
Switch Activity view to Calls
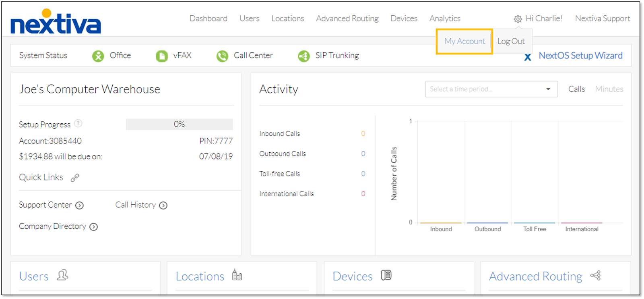coord(576,89)
